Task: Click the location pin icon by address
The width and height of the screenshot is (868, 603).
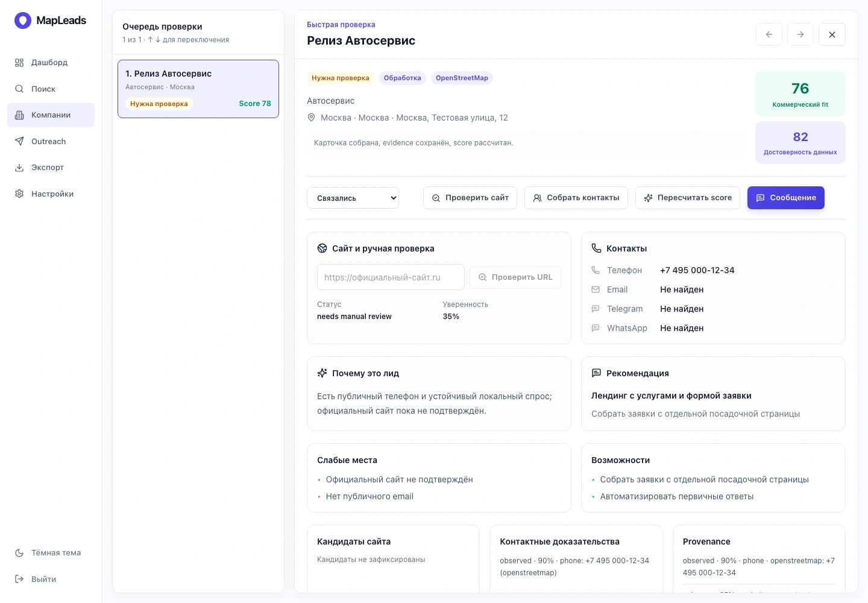Action: pos(312,118)
